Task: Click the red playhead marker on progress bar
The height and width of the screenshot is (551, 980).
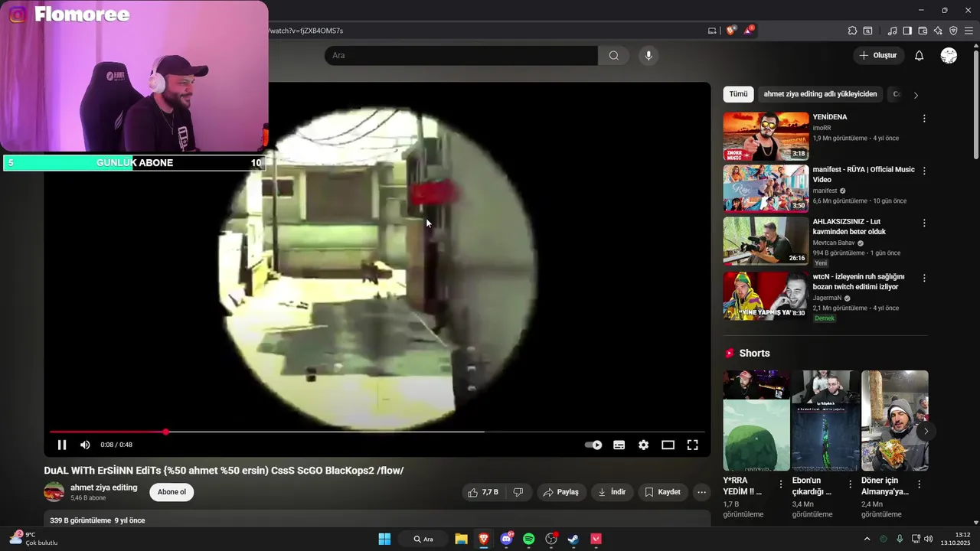Action: coord(165,432)
